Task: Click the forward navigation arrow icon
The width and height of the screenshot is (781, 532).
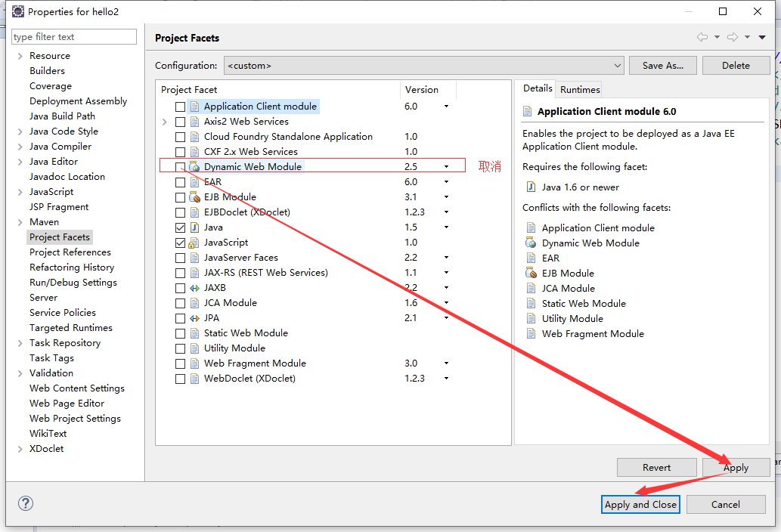Action: (x=733, y=37)
